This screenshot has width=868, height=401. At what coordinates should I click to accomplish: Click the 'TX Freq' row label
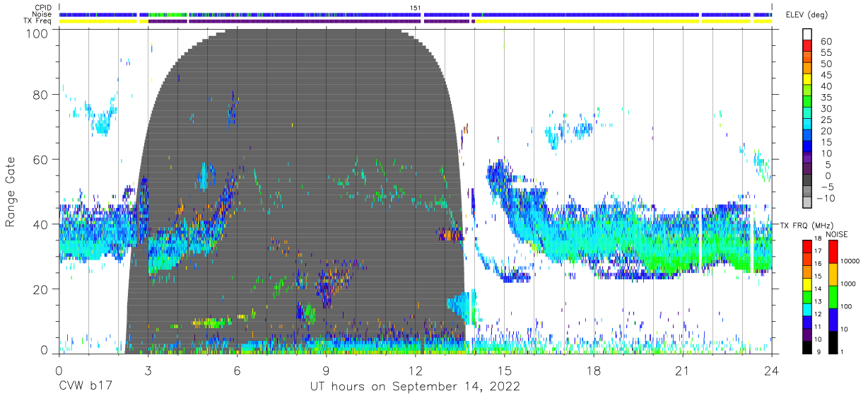pos(37,21)
